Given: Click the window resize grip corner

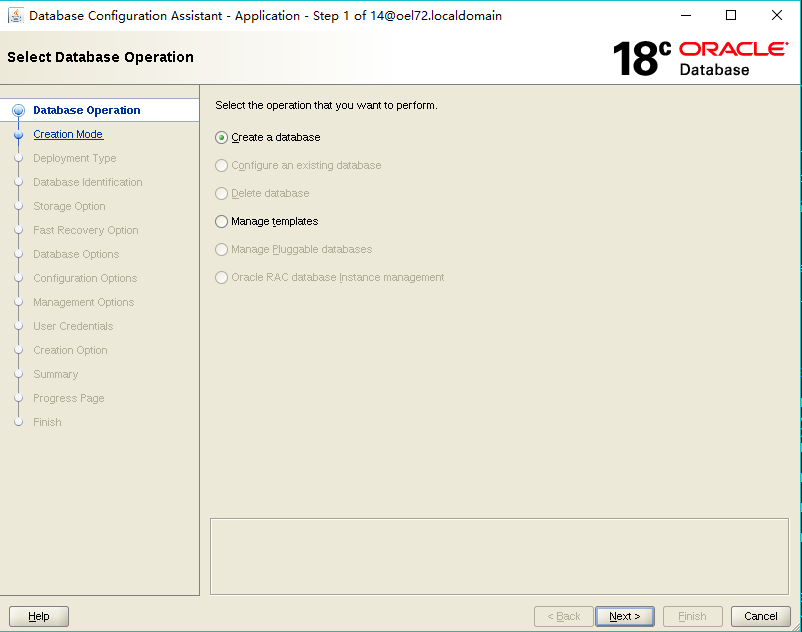Looking at the screenshot, I should point(796,626).
